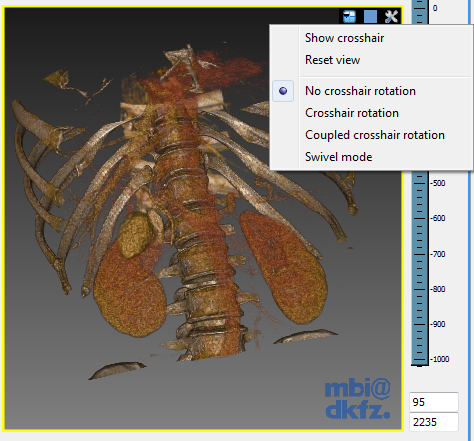Open the wrench settings icon menu
Screen dimensions: 474x441
point(391,16)
